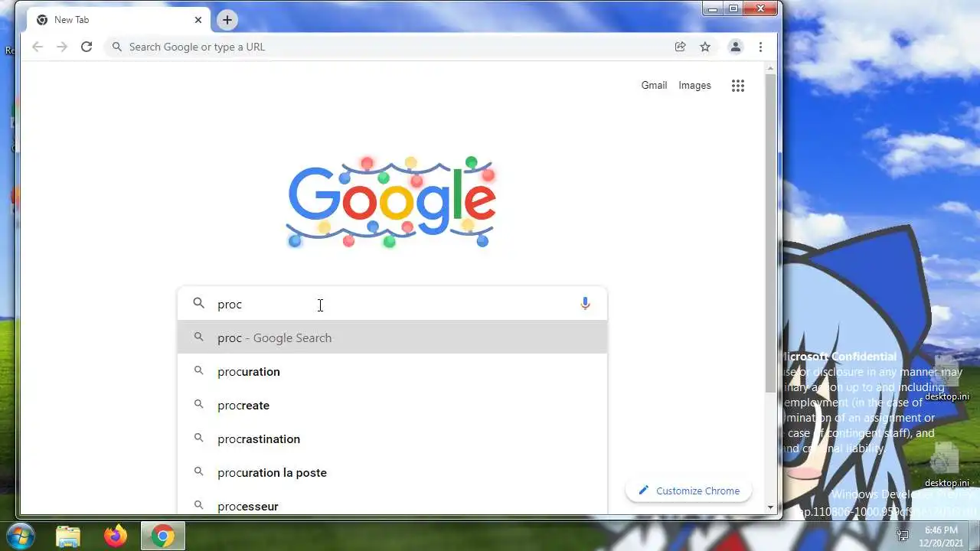Close the New Tab tab

(198, 20)
